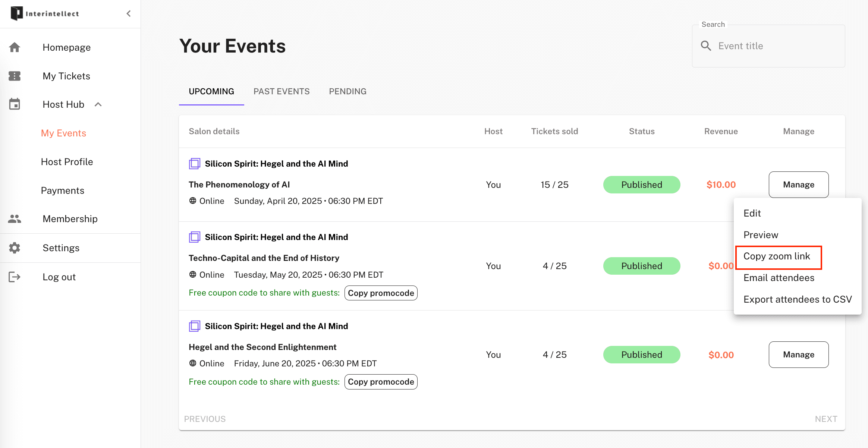Click the $0.00 revenue of June 20 event
The height and width of the screenshot is (448, 868).
tap(721, 354)
